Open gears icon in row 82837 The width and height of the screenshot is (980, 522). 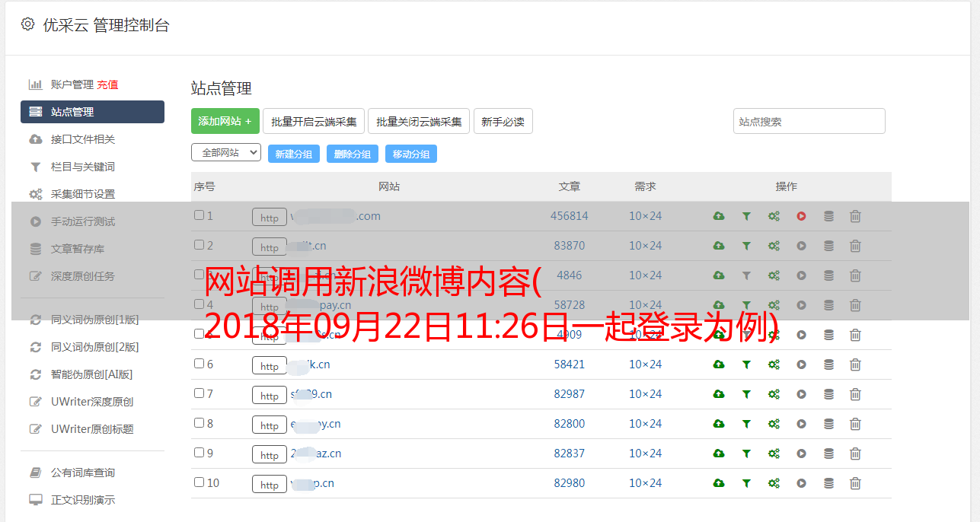[774, 454]
